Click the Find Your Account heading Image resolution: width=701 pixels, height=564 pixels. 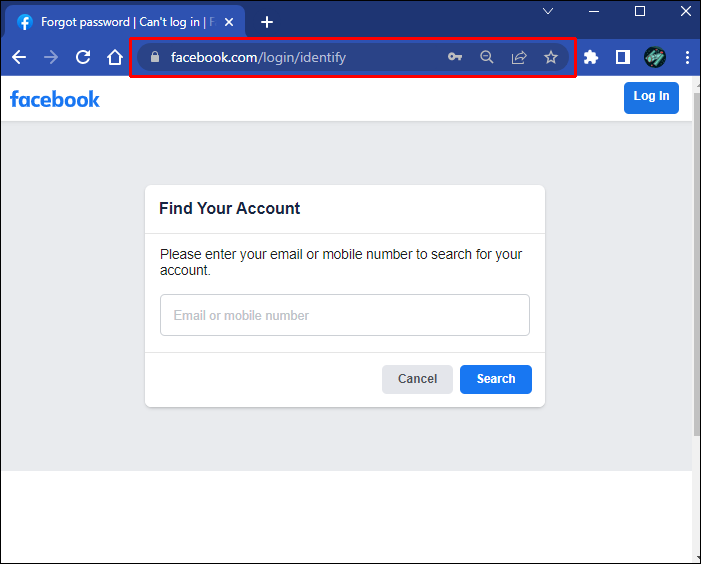point(229,208)
